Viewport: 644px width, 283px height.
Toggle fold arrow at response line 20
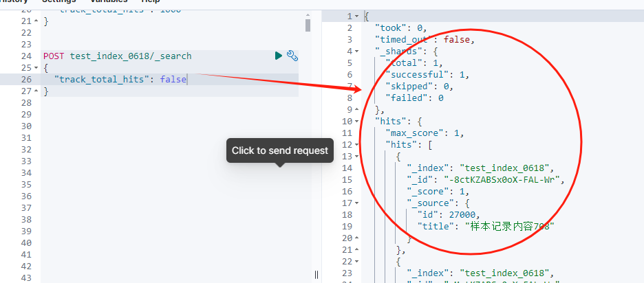[356, 238]
